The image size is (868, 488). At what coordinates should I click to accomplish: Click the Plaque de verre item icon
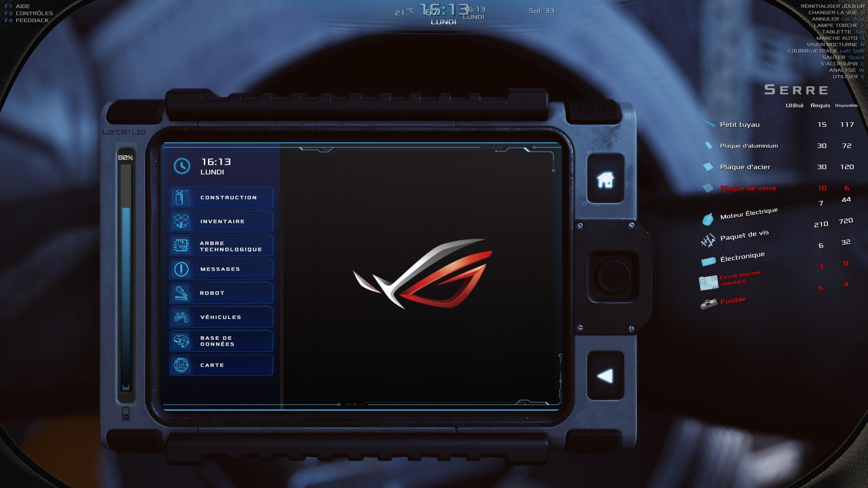pos(708,188)
